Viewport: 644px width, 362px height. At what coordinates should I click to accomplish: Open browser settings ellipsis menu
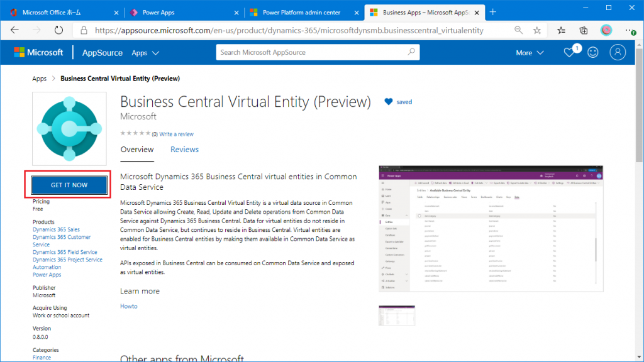pyautogui.click(x=631, y=30)
